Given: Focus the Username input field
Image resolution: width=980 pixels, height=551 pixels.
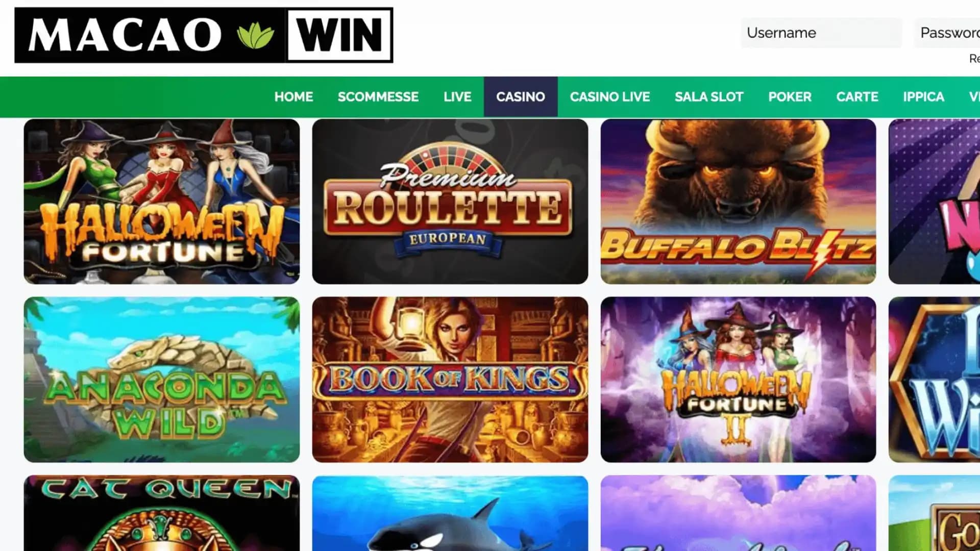Looking at the screenshot, I should [x=821, y=33].
